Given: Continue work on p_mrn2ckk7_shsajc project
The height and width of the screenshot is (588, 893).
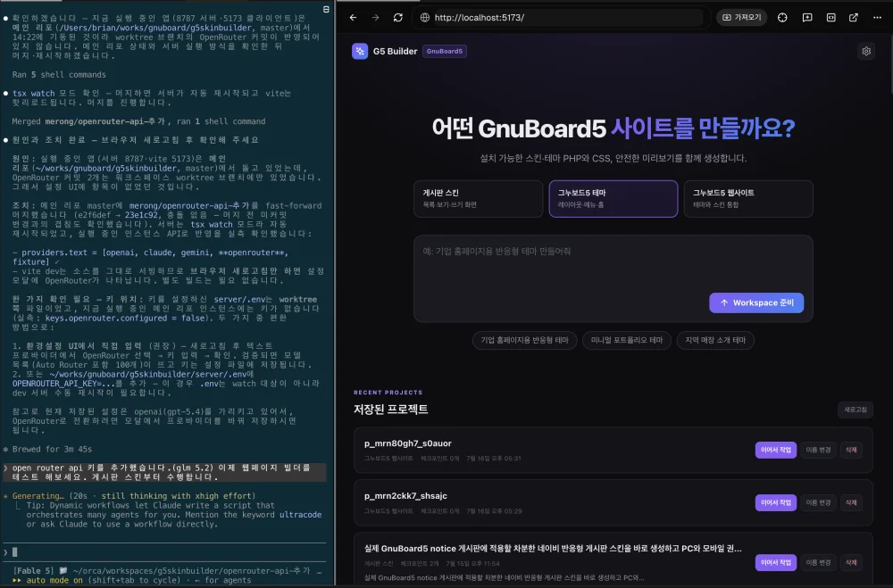Looking at the screenshot, I should pos(776,502).
